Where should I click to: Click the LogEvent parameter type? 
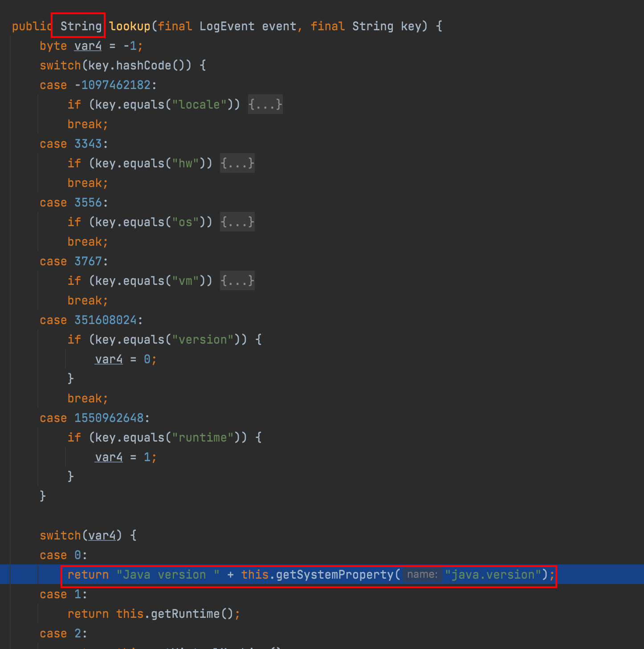coord(227,26)
